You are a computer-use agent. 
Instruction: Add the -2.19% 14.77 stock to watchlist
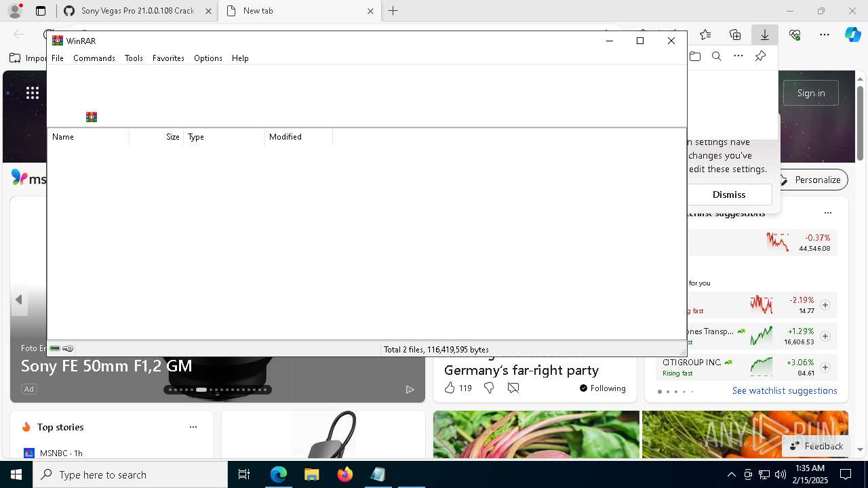[825, 305]
